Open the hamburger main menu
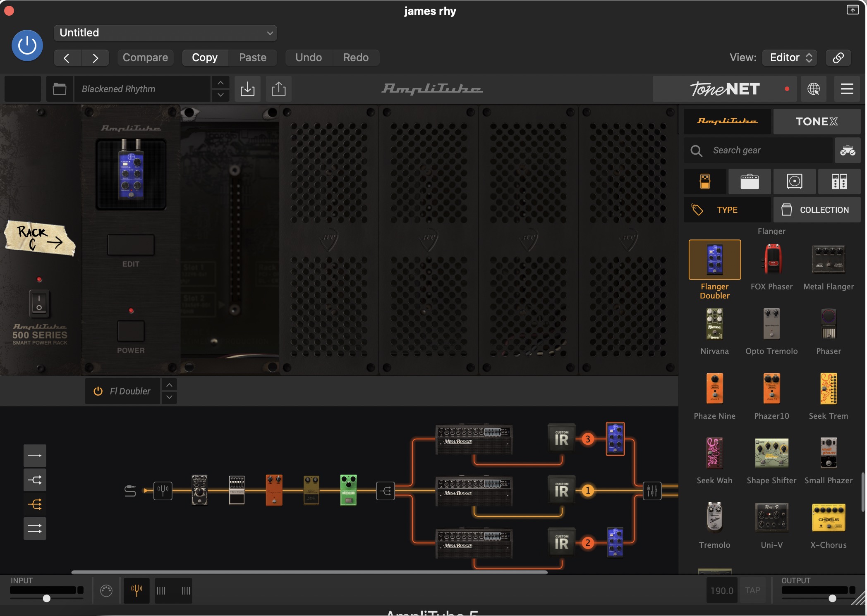 pos(847,89)
